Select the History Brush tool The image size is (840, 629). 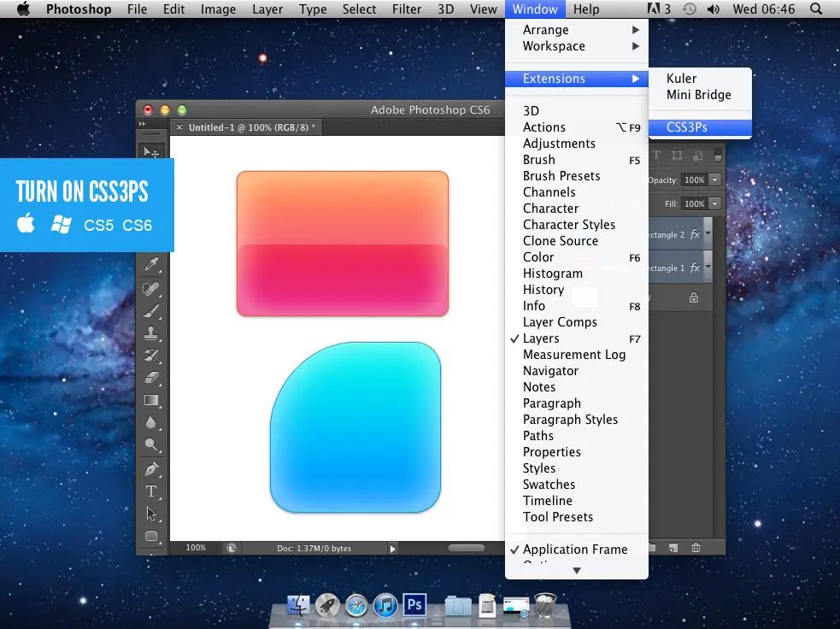(x=151, y=356)
